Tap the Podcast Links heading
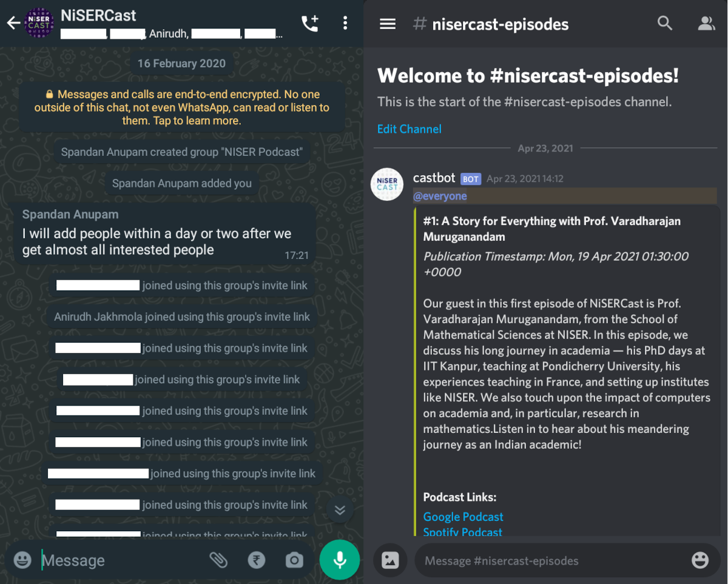The height and width of the screenshot is (584, 728). coord(460,497)
